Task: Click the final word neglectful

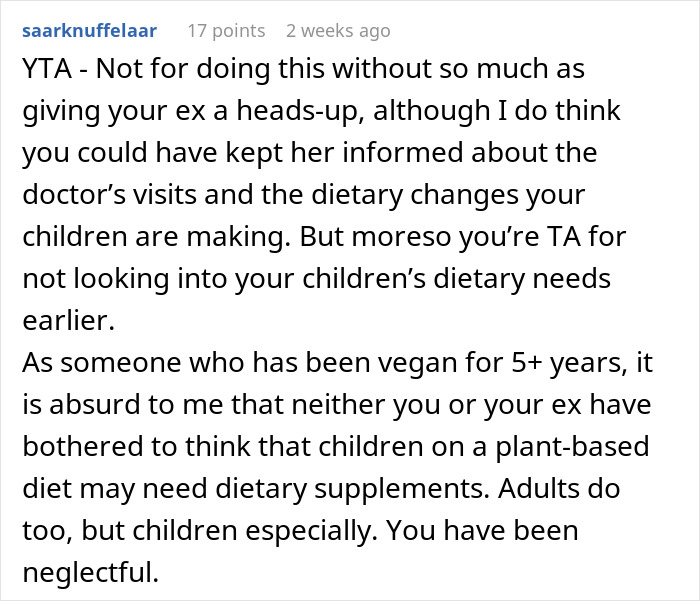Action: click(90, 574)
